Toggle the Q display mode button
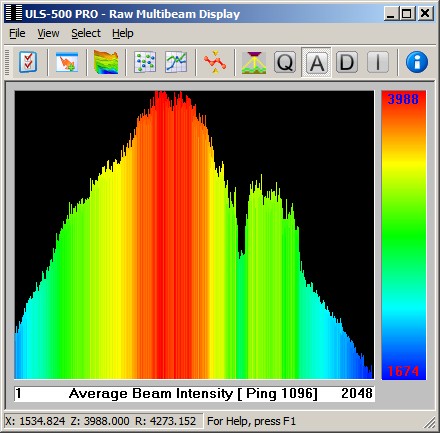 point(285,62)
